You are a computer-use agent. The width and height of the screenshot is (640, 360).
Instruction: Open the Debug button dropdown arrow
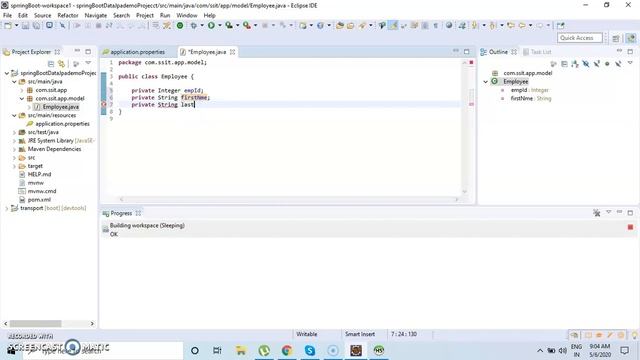(x=202, y=25)
